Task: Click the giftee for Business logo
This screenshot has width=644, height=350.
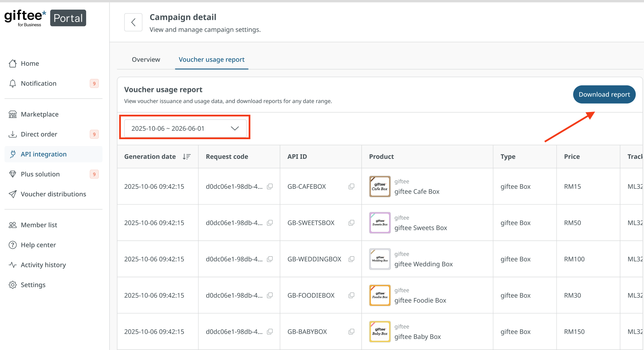Action: tap(25, 18)
